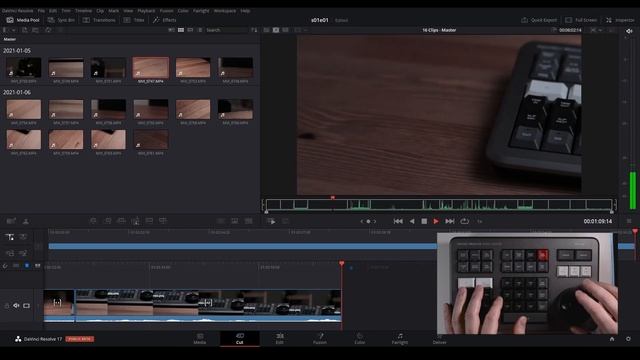Click the Ripple Overwrite edit icon
The image size is (640, 360).
(x=121, y=221)
